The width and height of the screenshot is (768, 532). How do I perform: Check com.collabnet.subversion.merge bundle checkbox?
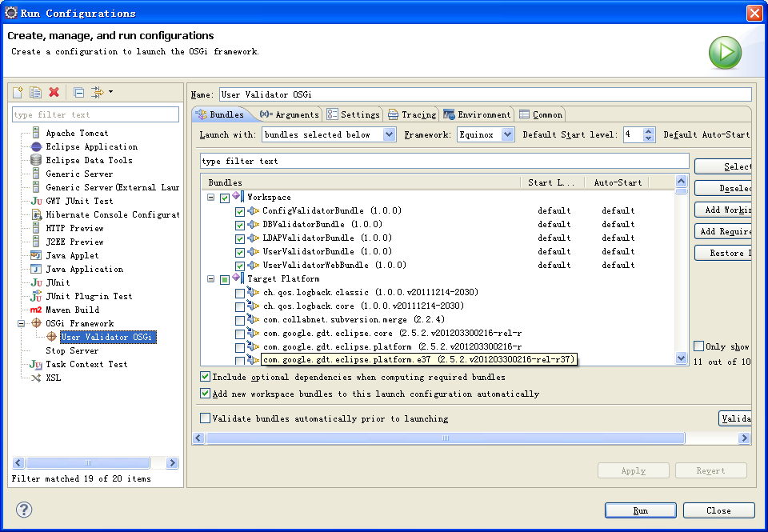pyautogui.click(x=239, y=320)
